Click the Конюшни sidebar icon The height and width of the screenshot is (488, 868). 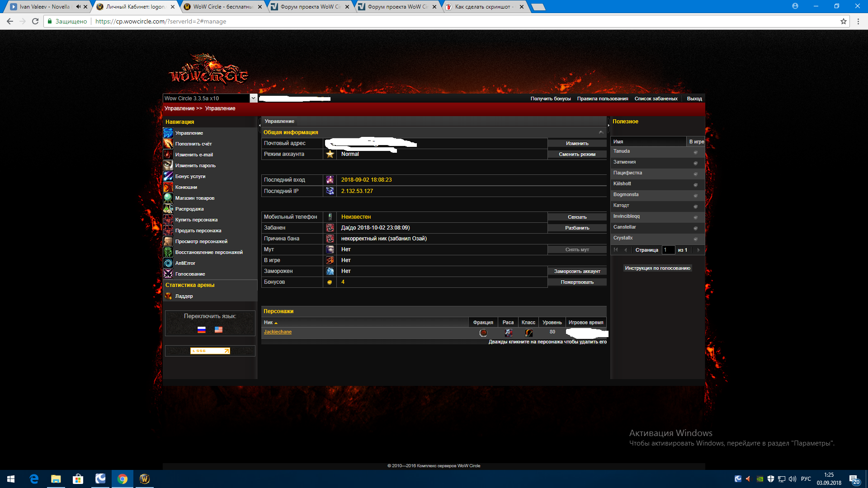(x=168, y=187)
